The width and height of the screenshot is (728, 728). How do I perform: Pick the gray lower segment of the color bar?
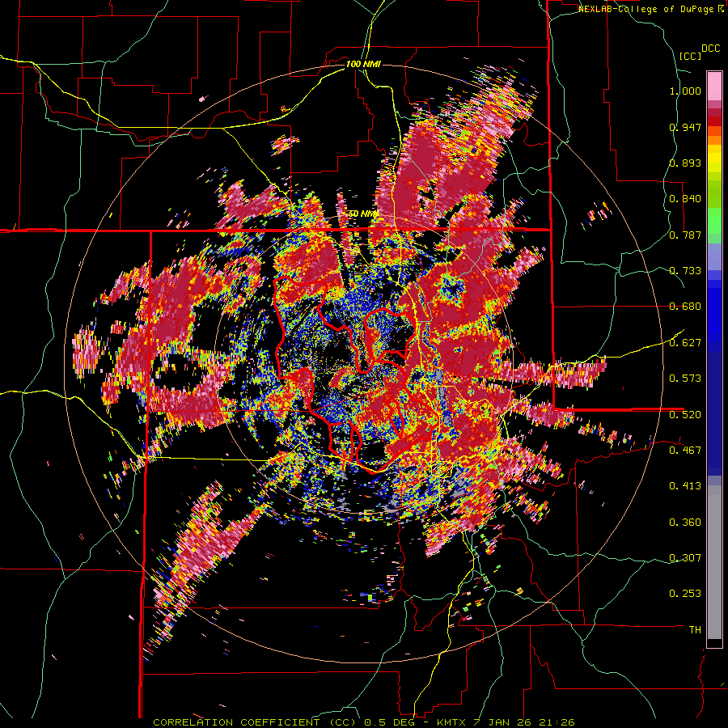[x=714, y=562]
